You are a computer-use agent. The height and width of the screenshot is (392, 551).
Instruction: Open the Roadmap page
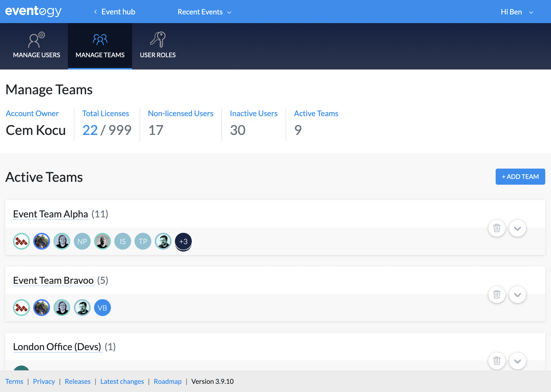[167, 381]
